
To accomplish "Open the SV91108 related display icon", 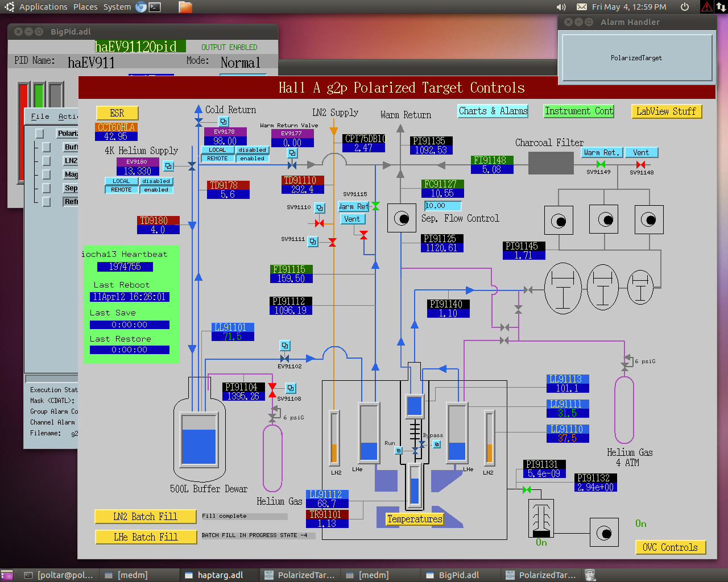I will tap(291, 388).
